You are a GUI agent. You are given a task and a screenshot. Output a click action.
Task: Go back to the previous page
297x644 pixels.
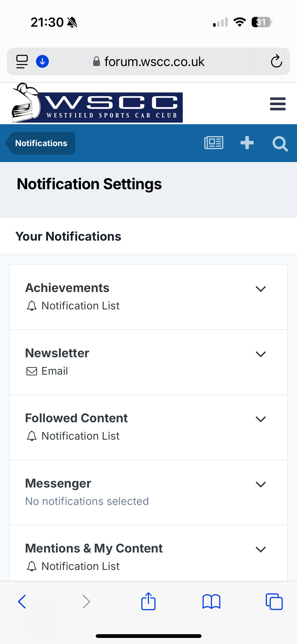pos(22,602)
